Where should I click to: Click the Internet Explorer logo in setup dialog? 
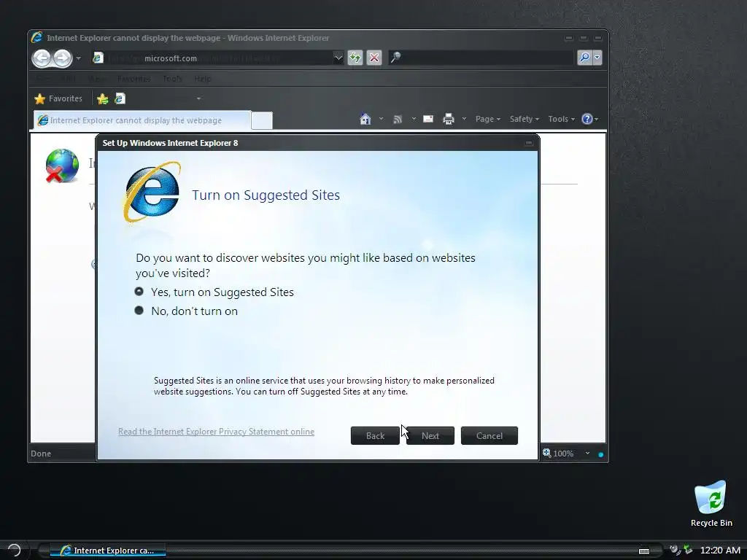(152, 192)
